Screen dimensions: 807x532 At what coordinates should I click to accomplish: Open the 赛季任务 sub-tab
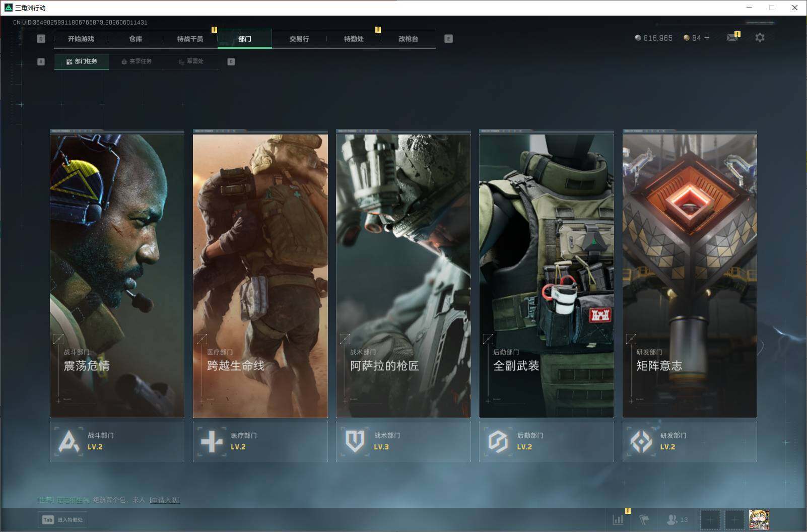(x=136, y=61)
